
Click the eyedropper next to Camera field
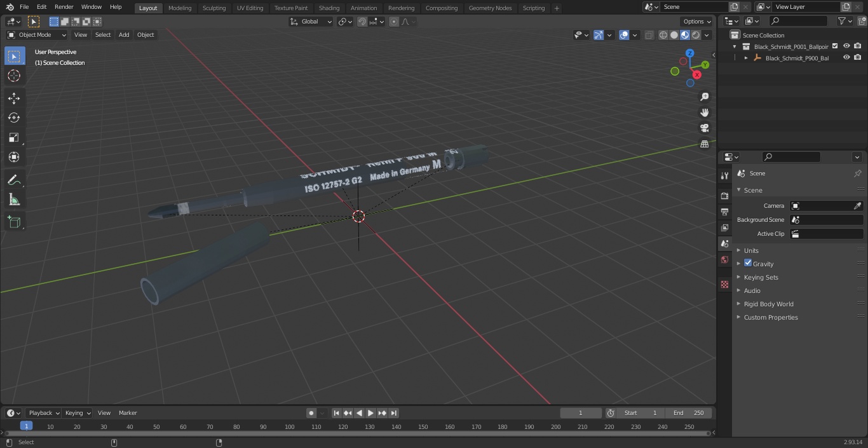[x=857, y=206]
